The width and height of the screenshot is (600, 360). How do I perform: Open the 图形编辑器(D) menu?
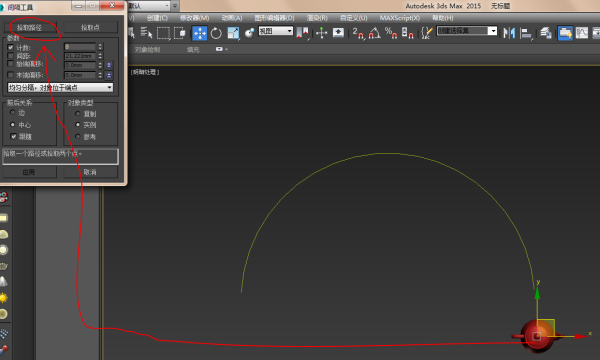pyautogui.click(x=274, y=18)
